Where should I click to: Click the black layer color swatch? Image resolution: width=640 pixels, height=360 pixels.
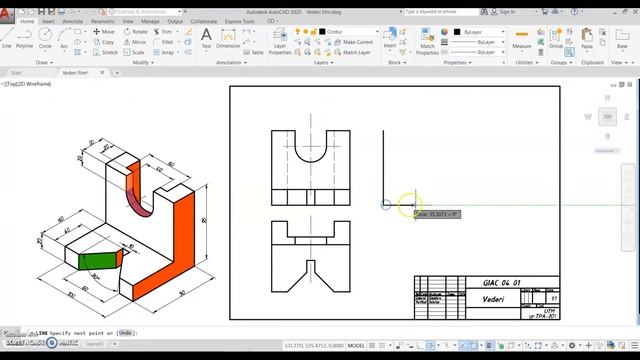point(322,31)
